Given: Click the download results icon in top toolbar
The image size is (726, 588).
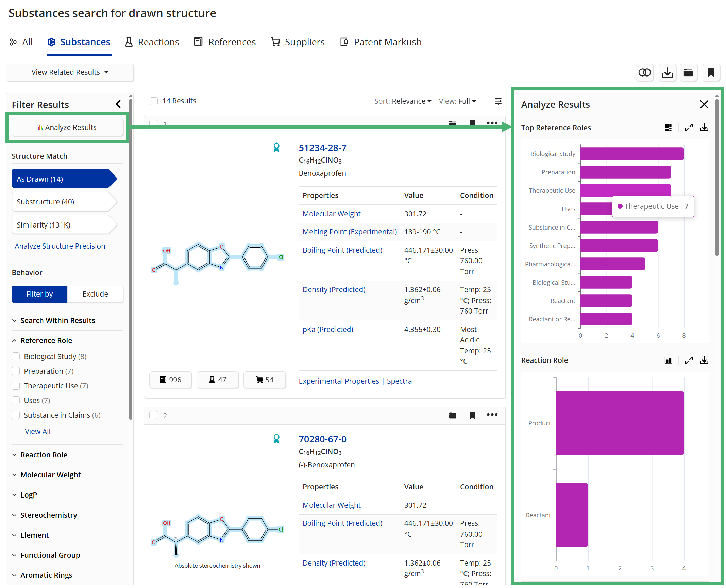Looking at the screenshot, I should pos(667,72).
